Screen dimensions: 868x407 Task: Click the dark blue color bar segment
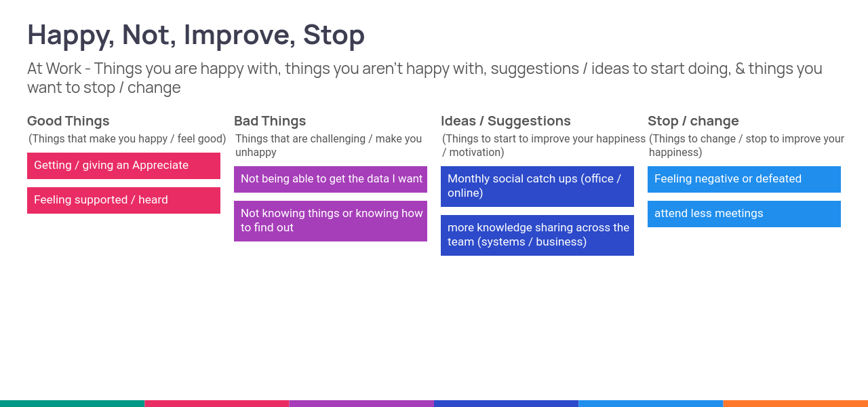tap(506, 404)
